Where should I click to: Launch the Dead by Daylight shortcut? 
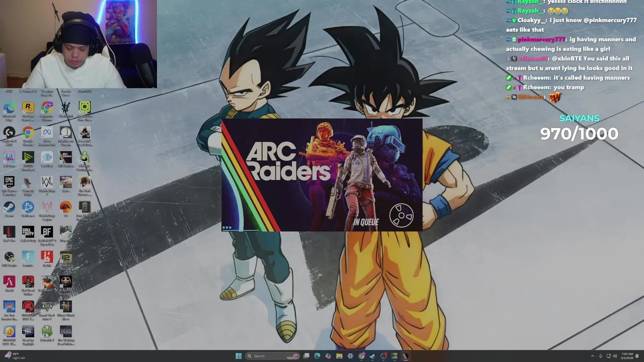point(28,335)
